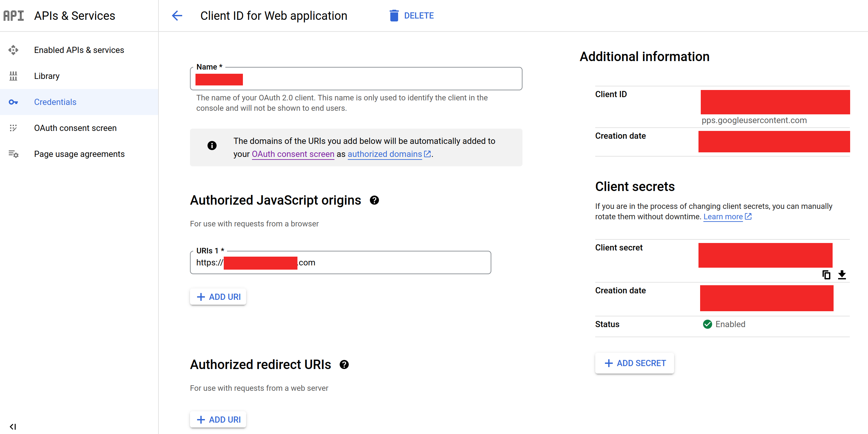The width and height of the screenshot is (868, 434).
Task: Select the Credentials key icon in the sidebar
Action: (13, 102)
